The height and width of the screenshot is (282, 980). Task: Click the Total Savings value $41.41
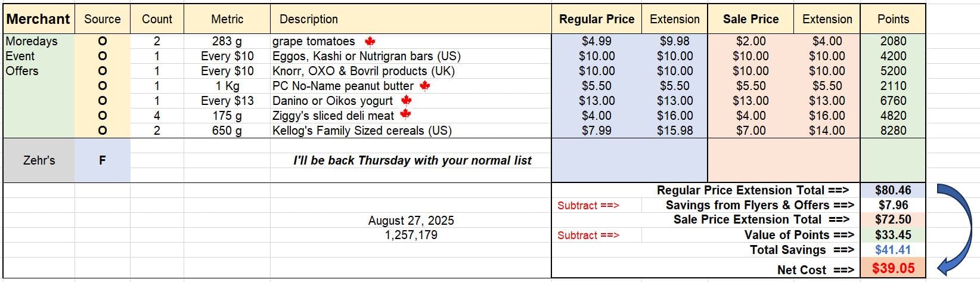(x=893, y=250)
